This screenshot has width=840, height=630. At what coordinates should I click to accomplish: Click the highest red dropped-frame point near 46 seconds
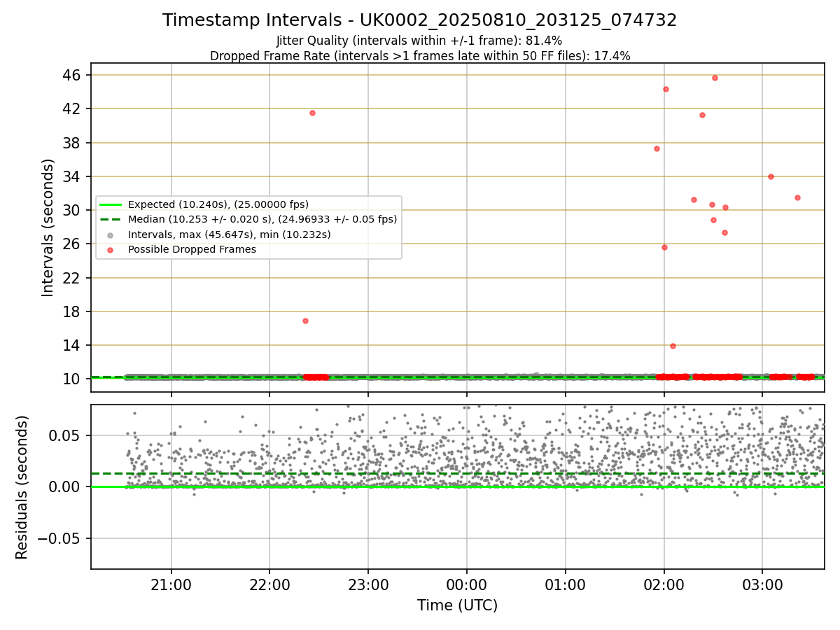715,78
